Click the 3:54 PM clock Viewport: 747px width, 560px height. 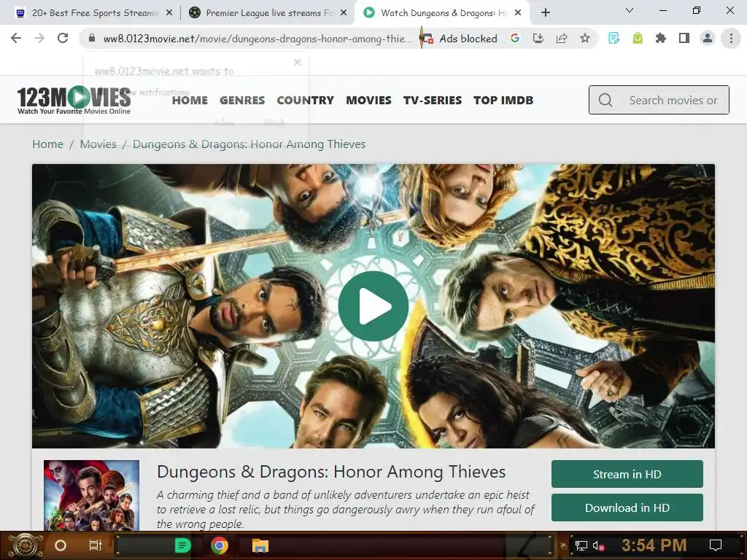[x=654, y=545]
